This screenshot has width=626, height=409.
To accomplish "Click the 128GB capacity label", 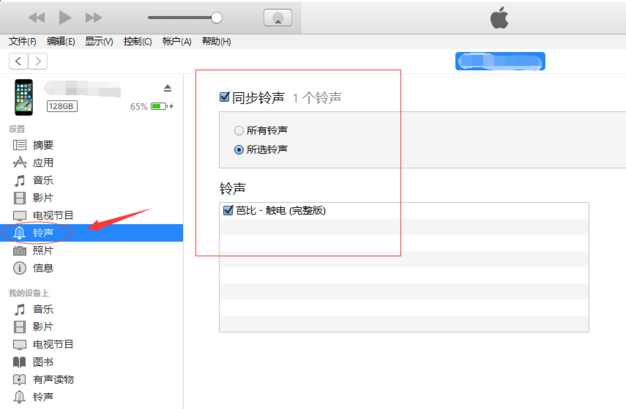I will 62,106.
